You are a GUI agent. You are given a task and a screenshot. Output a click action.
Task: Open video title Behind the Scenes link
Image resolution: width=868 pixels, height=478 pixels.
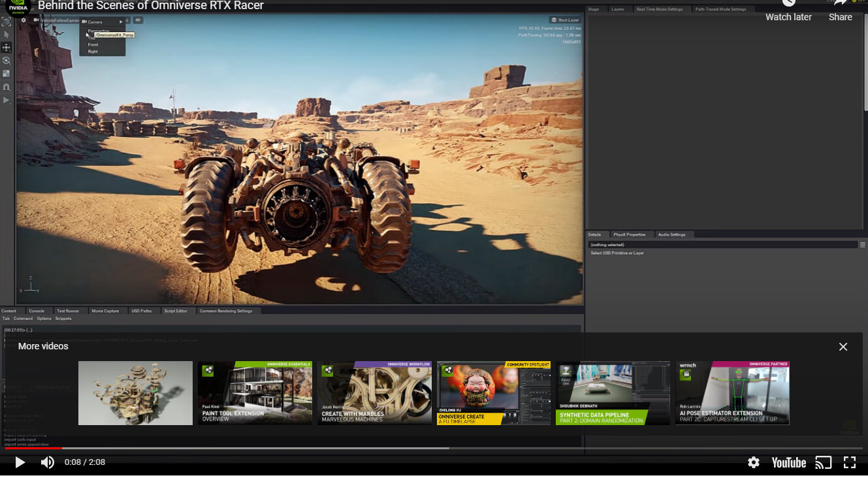(x=151, y=6)
